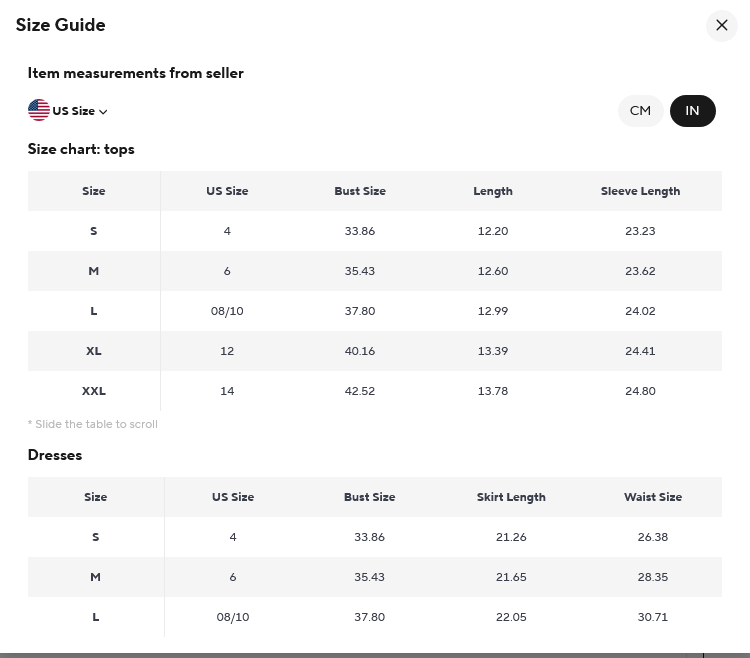Click the Waist Size column header
This screenshot has height=658, width=750.
[652, 497]
